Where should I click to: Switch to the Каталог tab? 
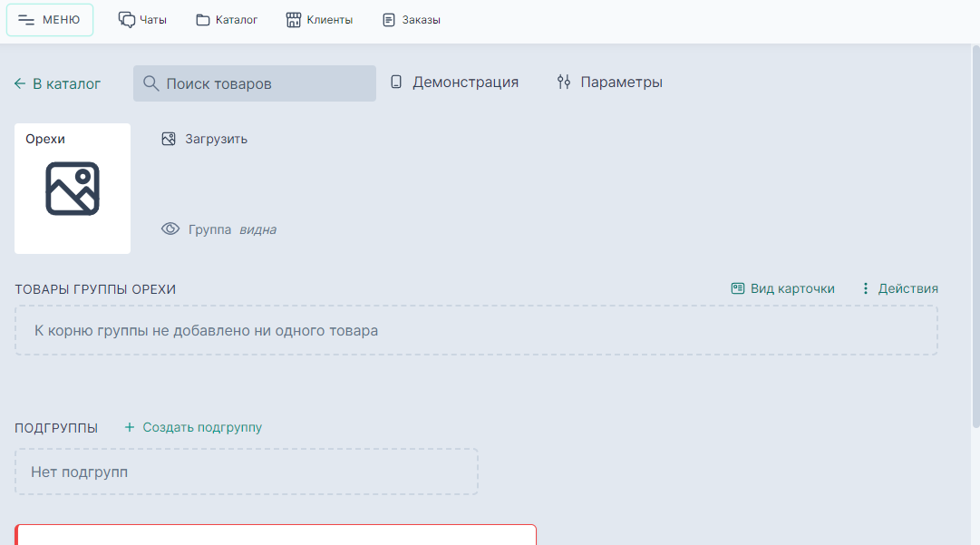pyautogui.click(x=227, y=17)
